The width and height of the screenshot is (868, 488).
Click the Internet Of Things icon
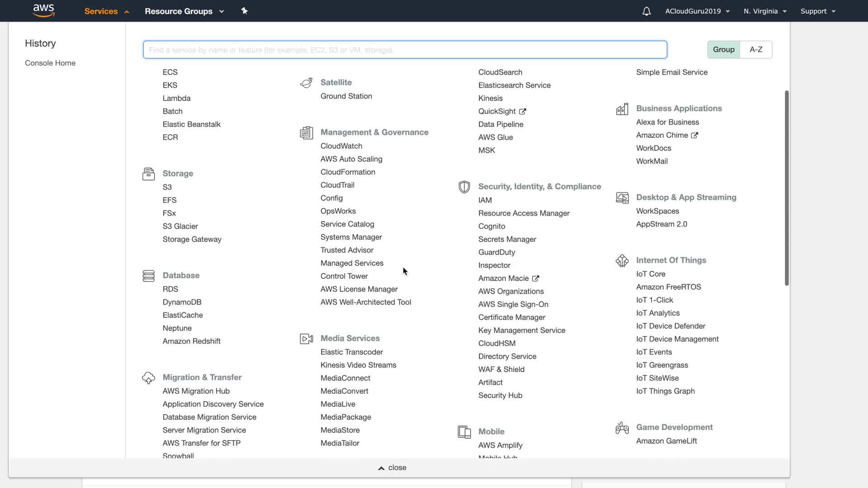point(622,261)
